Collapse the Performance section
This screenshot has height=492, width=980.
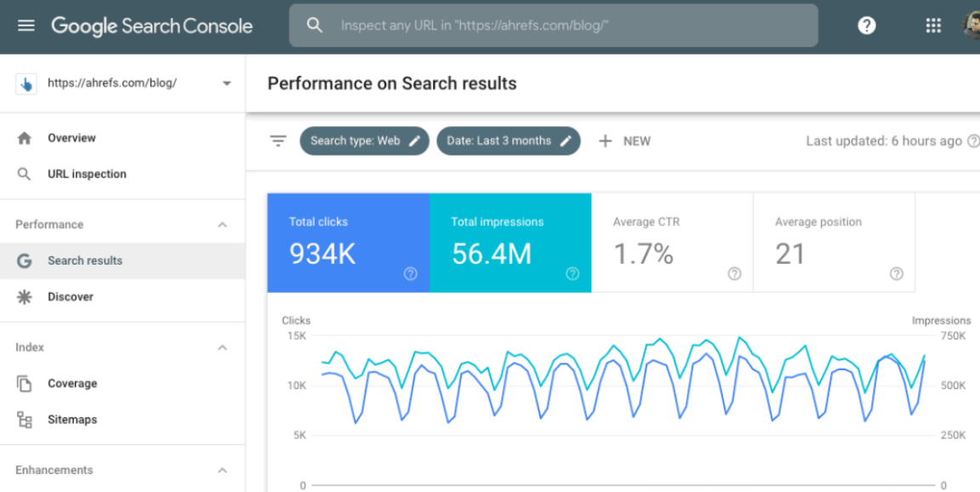coord(222,225)
